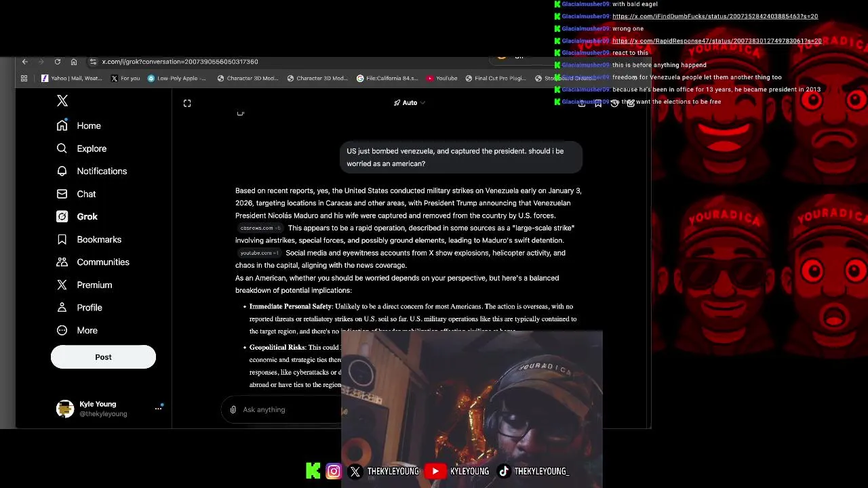The width and height of the screenshot is (868, 488).
Task: Click Kyle Young account avatar
Action: pos(65,409)
